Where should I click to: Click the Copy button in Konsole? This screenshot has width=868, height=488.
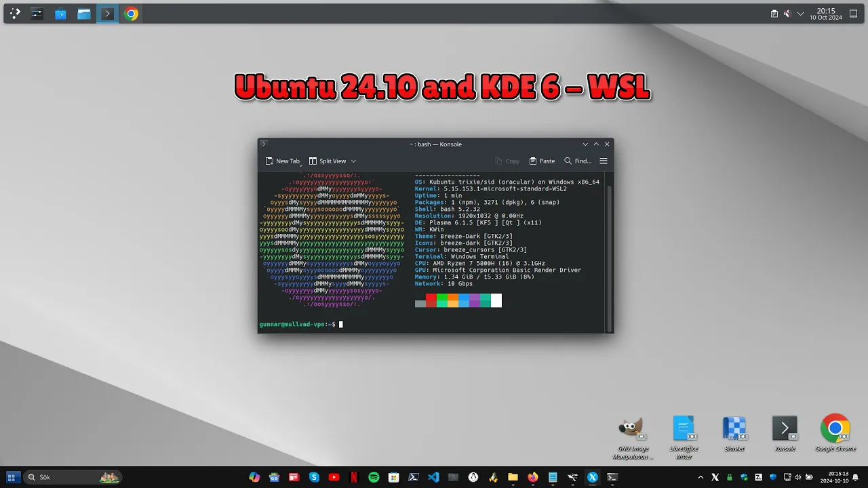click(507, 161)
